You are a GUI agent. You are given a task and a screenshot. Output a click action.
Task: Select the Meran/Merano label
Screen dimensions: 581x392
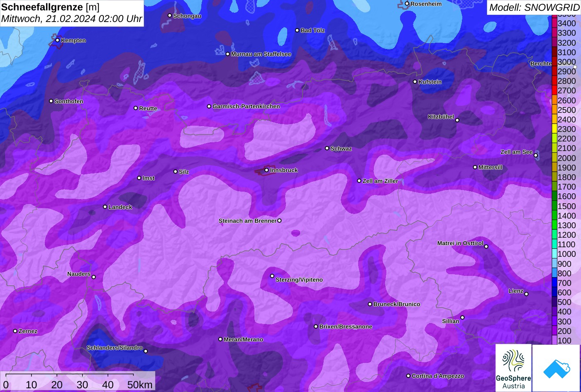point(244,339)
